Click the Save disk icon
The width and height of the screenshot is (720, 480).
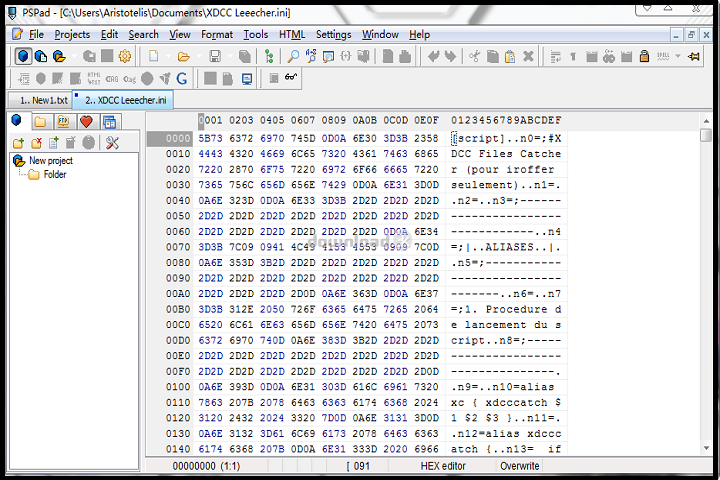(x=214, y=56)
